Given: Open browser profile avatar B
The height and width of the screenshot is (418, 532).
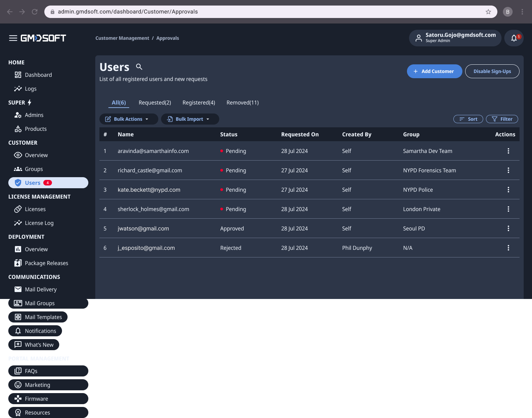Looking at the screenshot, I should pyautogui.click(x=508, y=12).
